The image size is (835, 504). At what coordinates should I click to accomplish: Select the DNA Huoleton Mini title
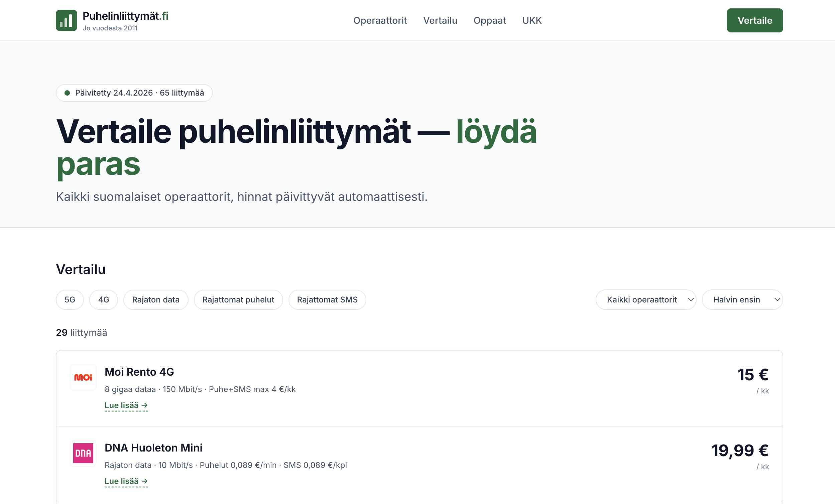pyautogui.click(x=153, y=448)
